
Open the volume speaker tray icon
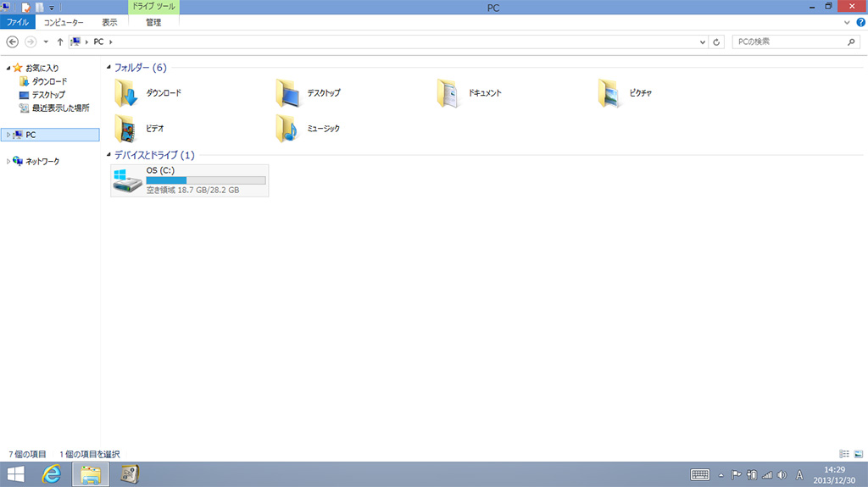click(x=782, y=475)
